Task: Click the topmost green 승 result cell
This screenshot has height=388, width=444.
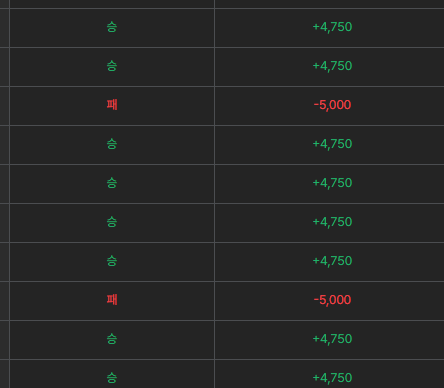Action: click(x=112, y=28)
